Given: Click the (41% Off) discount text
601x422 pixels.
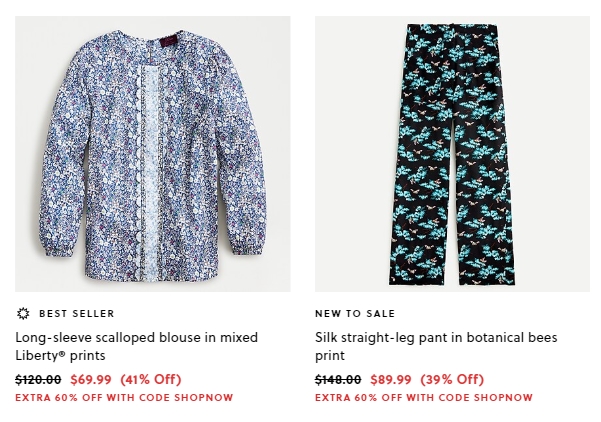Looking at the screenshot, I should point(151,379).
